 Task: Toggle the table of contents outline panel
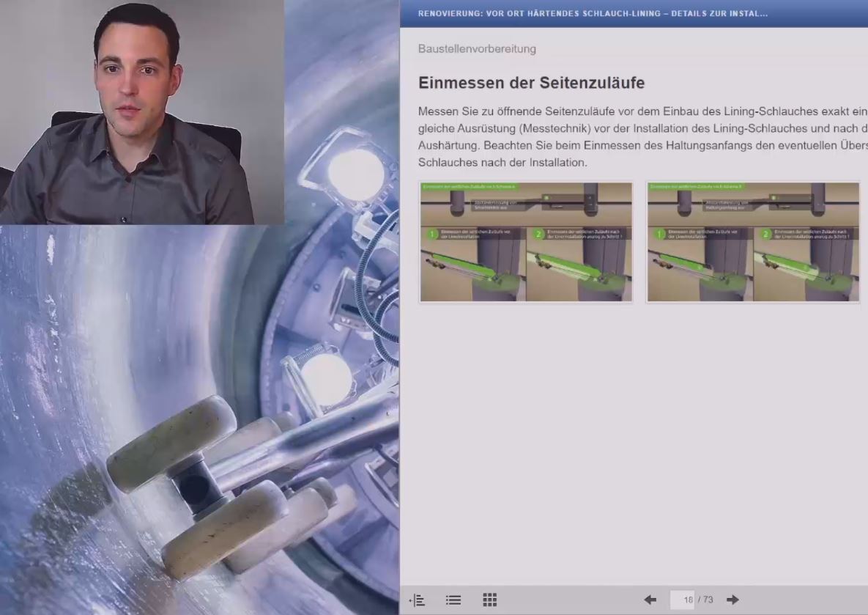(x=417, y=600)
